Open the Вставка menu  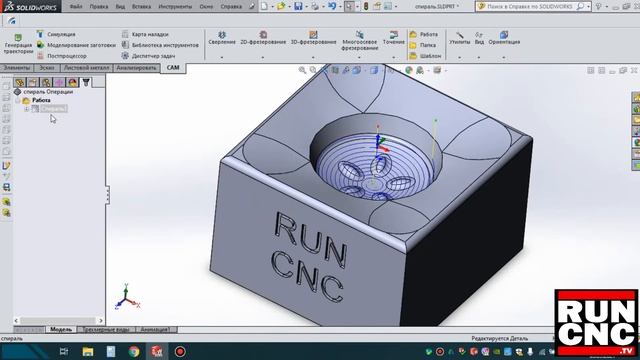coord(141,7)
